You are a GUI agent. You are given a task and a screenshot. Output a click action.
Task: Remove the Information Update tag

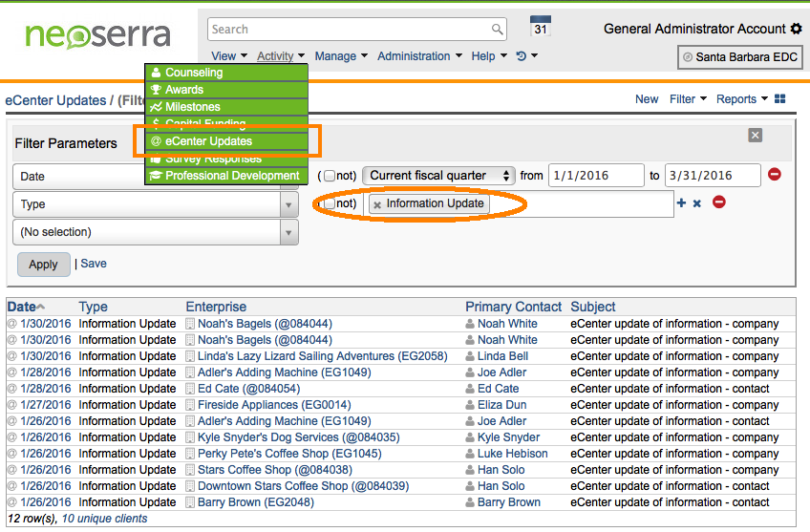377,204
